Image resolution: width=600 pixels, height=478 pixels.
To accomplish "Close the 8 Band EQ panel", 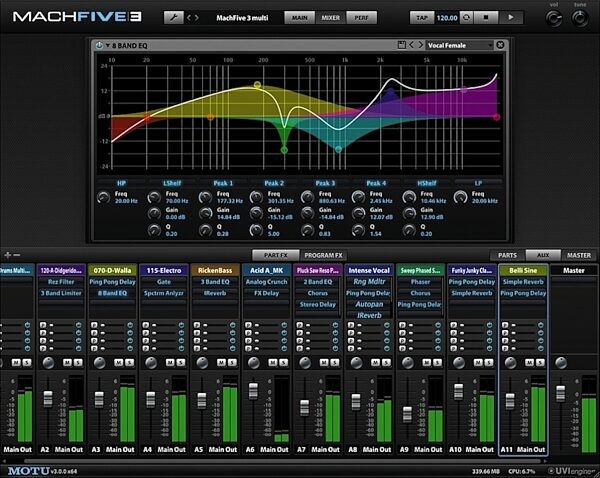I will (x=500, y=45).
